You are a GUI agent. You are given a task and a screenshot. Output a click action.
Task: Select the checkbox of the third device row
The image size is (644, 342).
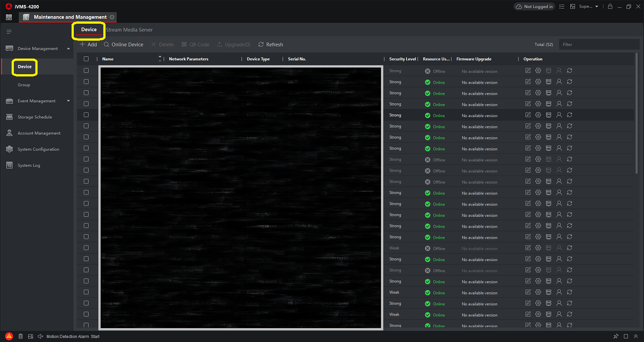pos(86,93)
